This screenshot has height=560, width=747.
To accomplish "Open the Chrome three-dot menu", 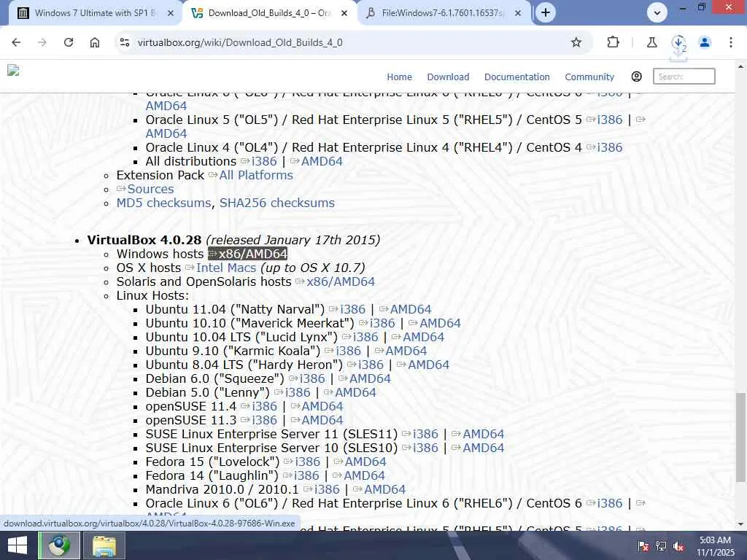I will coord(731,42).
